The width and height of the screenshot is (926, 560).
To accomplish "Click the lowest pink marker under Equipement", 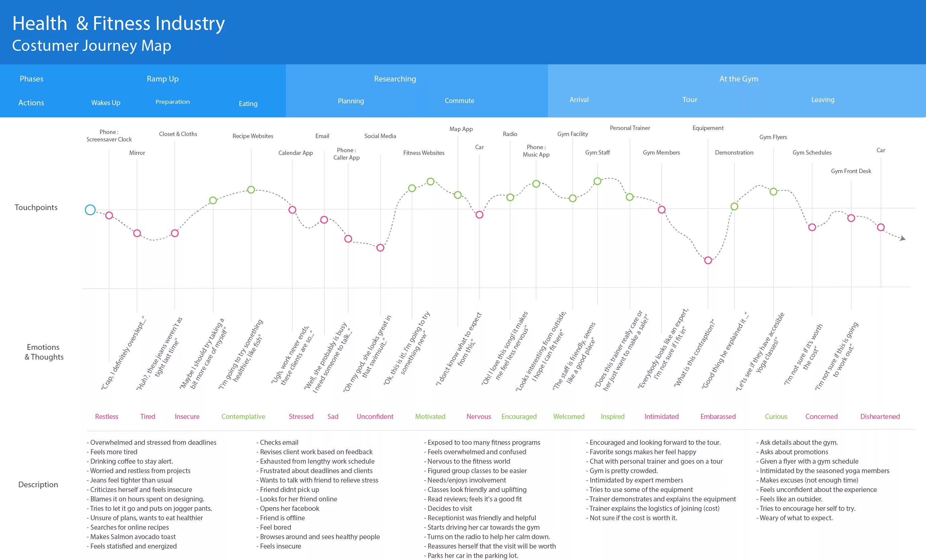I will (x=708, y=260).
